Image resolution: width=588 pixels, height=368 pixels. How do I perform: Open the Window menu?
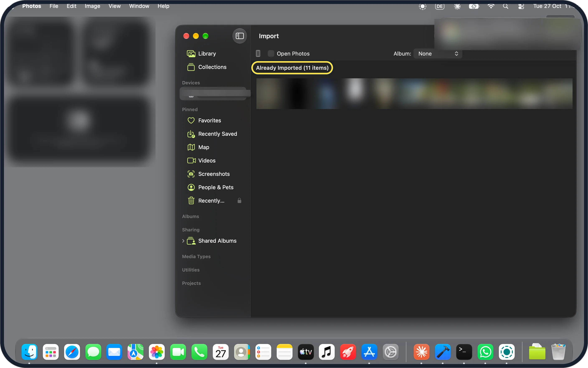[139, 6]
